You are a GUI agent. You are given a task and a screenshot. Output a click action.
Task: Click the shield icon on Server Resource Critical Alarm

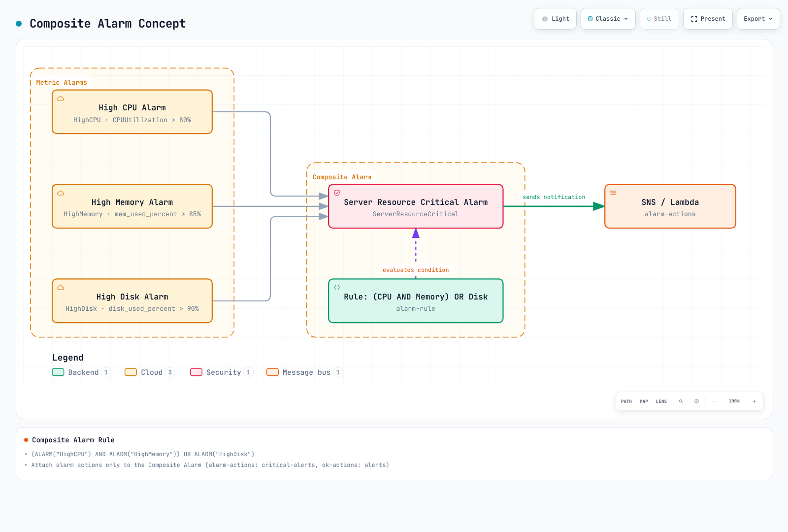pos(337,193)
